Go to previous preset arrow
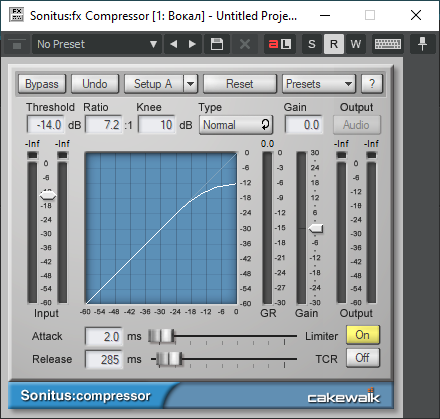This screenshot has width=440, height=419. [x=173, y=44]
